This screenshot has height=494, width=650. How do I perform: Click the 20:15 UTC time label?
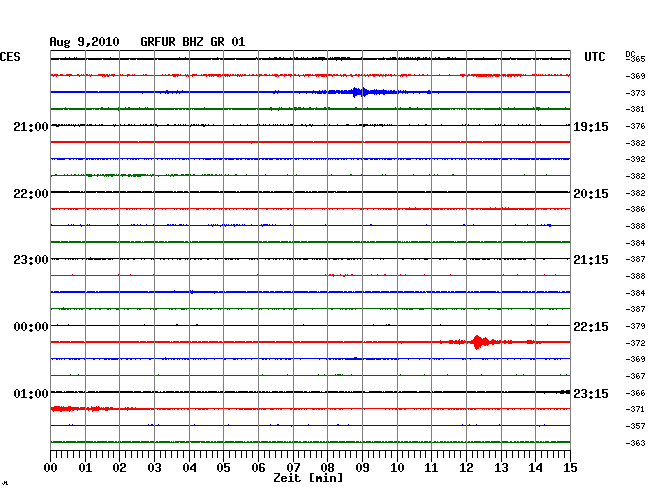point(591,194)
